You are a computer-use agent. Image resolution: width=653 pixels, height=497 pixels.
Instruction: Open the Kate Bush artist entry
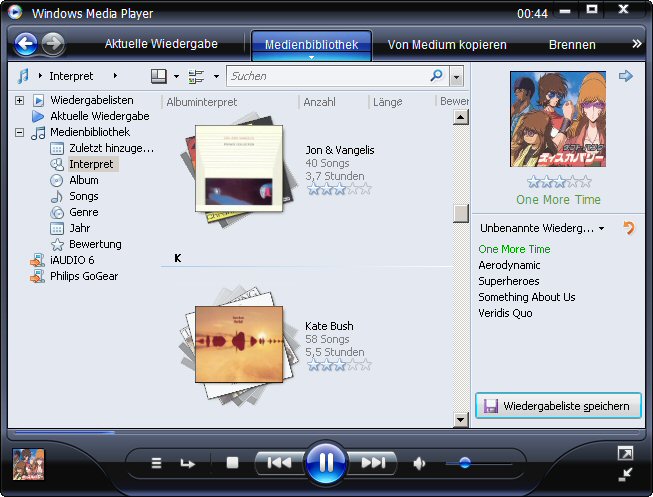tap(329, 326)
